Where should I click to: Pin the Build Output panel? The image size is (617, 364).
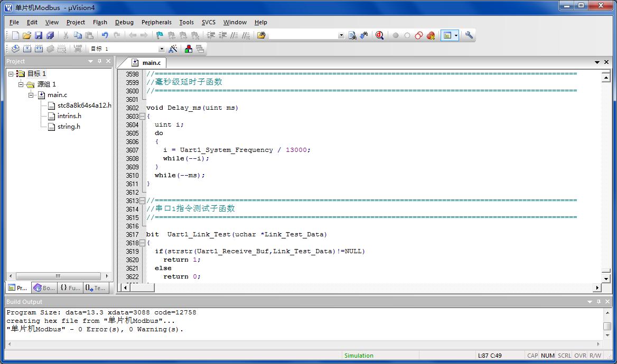599,302
